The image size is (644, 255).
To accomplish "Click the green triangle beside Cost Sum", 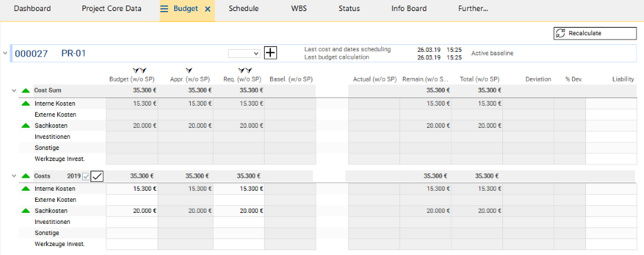I will [x=26, y=91].
